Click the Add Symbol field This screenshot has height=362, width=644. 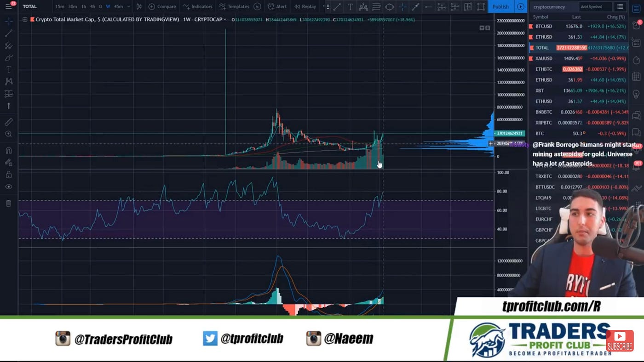pos(595,7)
